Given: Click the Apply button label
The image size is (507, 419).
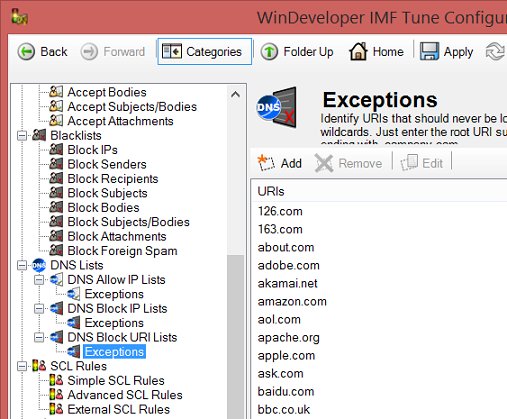Looking at the screenshot, I should point(458,52).
